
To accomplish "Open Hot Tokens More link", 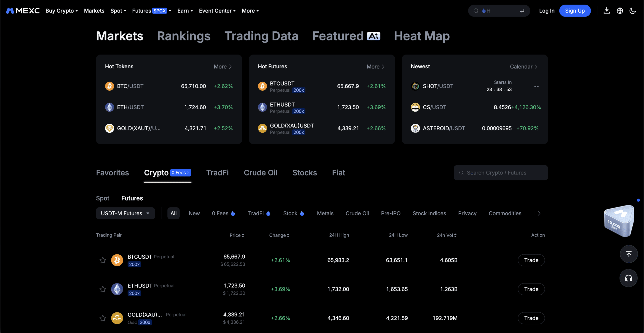I will coord(223,67).
